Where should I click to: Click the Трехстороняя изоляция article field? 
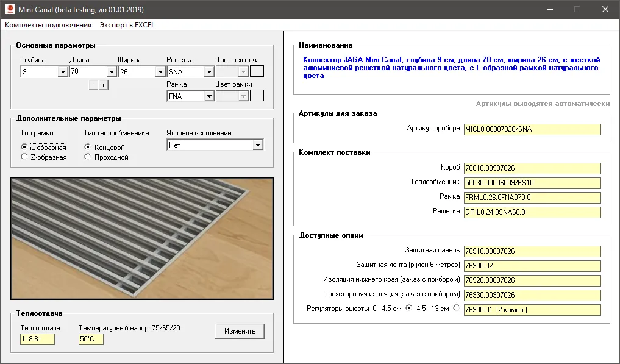[x=532, y=296]
